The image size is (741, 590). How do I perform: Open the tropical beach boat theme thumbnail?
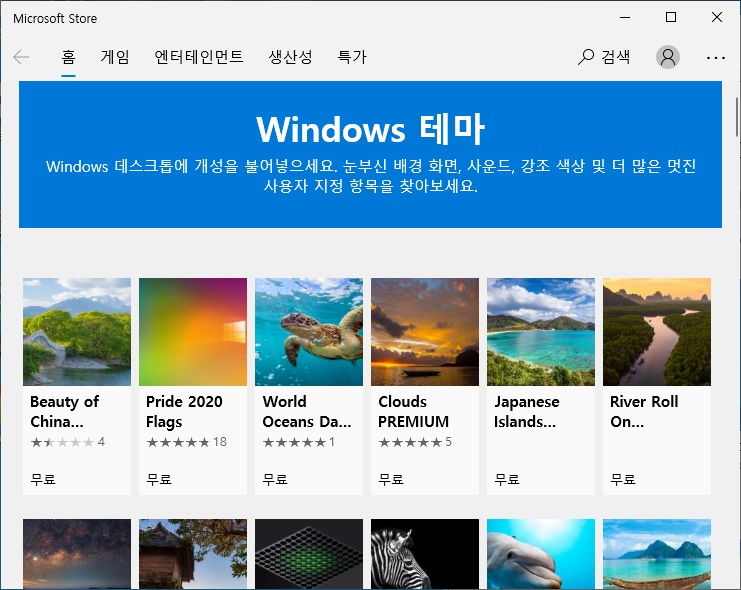click(x=657, y=554)
